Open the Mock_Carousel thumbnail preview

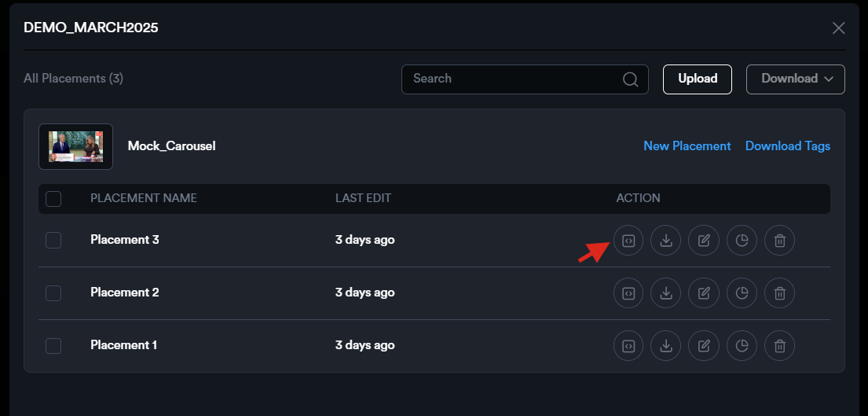coord(76,146)
